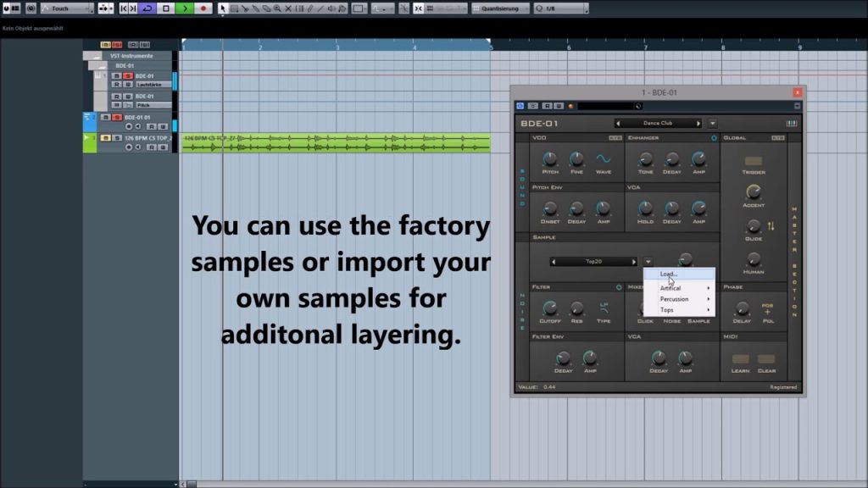868x488 pixels.
Task: Open the 1/8 quantize value dropdown
Action: pyautogui.click(x=560, y=8)
